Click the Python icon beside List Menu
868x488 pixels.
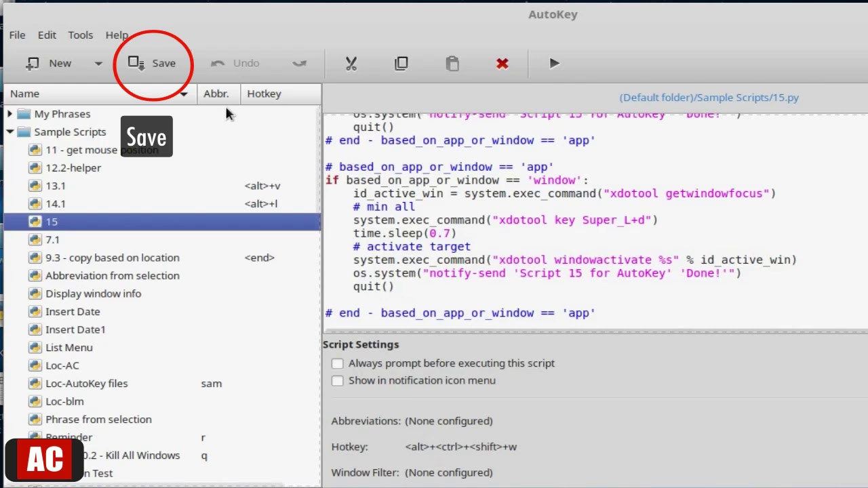click(35, 348)
